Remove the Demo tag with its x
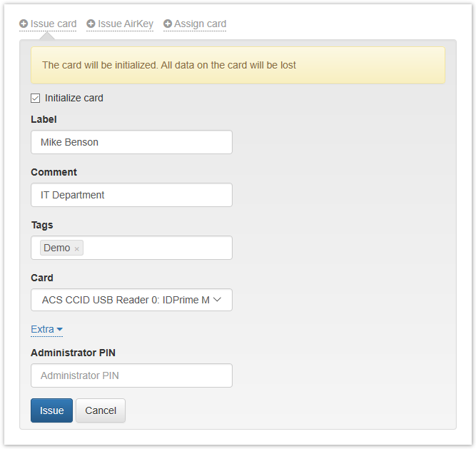476x449 pixels. click(77, 248)
